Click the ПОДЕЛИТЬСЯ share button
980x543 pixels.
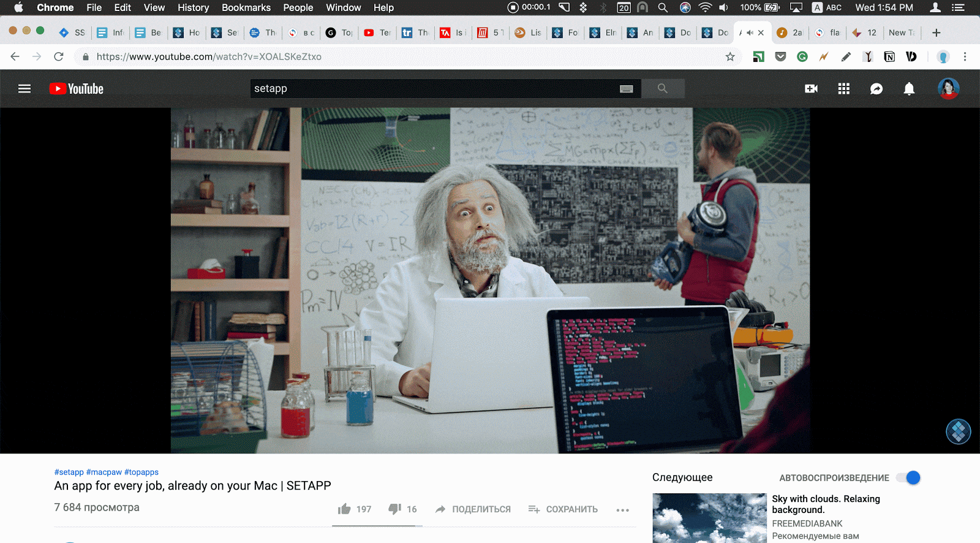[x=473, y=509]
